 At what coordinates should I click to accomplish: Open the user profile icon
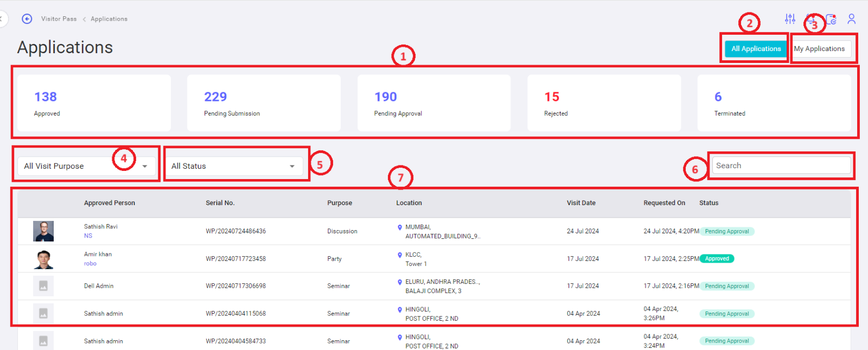(x=851, y=19)
